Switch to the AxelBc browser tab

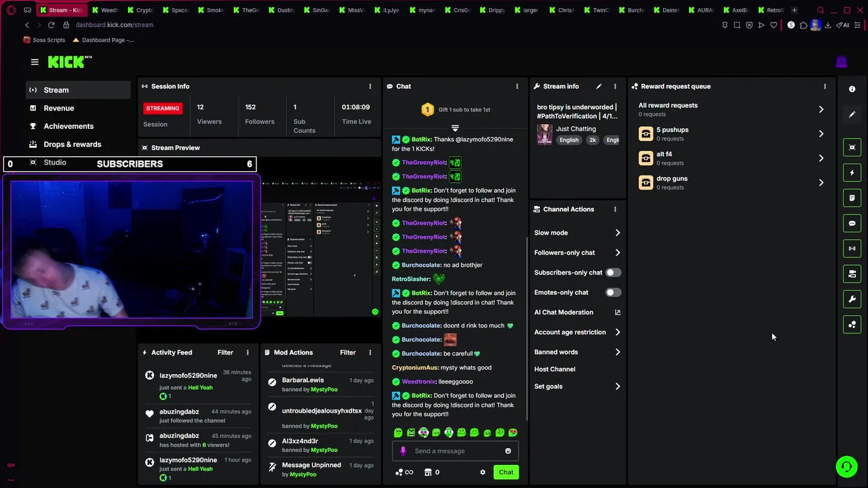tap(736, 10)
